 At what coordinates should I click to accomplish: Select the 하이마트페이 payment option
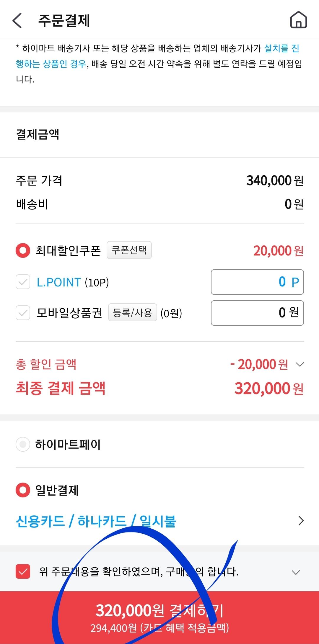pos(23,444)
